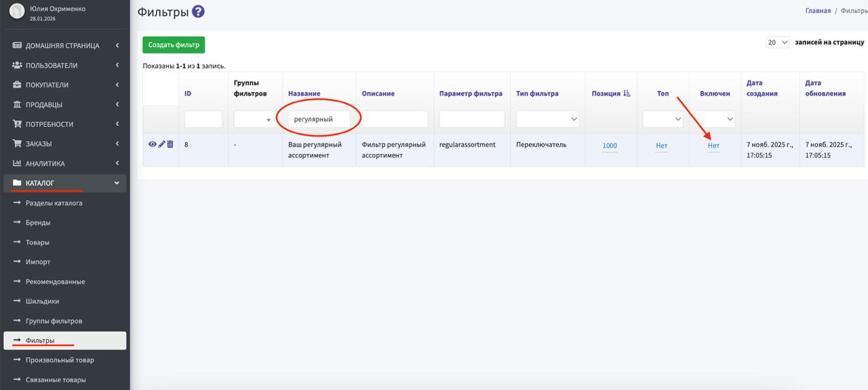Click the pencil edit icon for filter 8

pyautogui.click(x=161, y=144)
